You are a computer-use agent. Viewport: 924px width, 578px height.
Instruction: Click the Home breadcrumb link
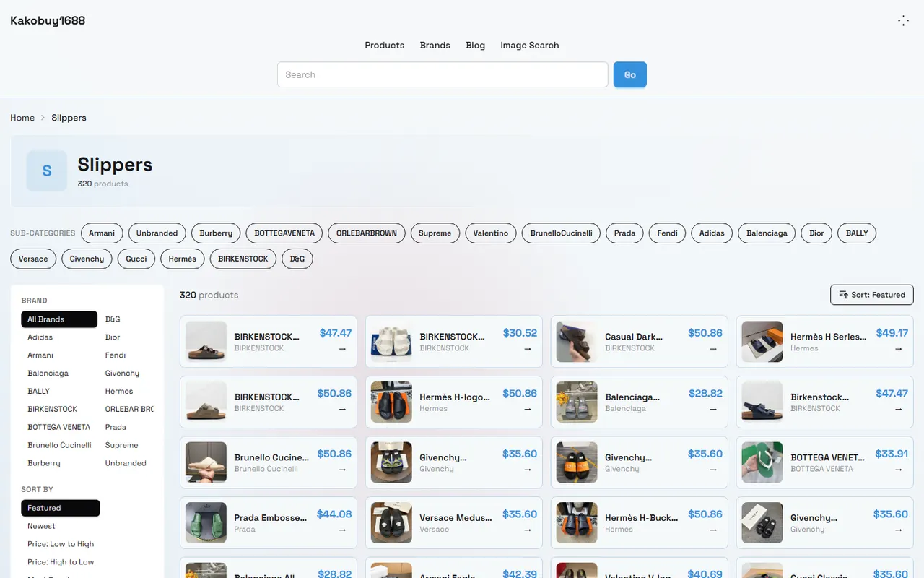point(22,118)
